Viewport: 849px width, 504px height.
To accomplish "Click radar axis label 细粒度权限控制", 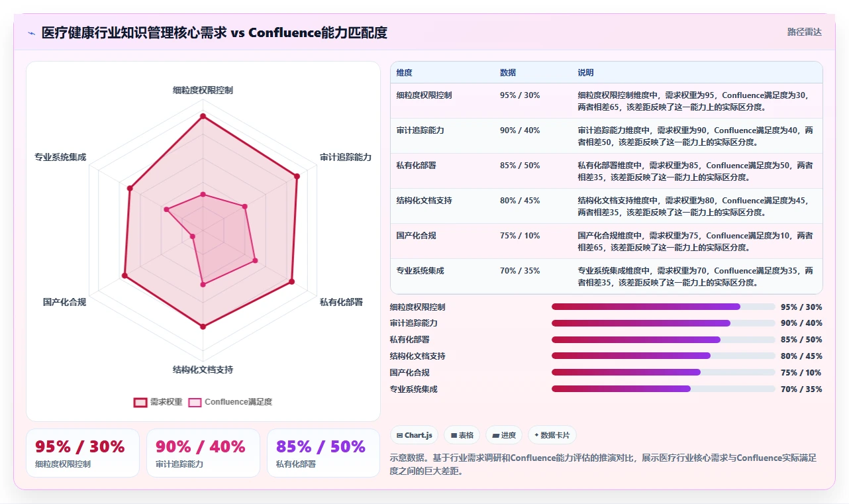I will coord(203,90).
